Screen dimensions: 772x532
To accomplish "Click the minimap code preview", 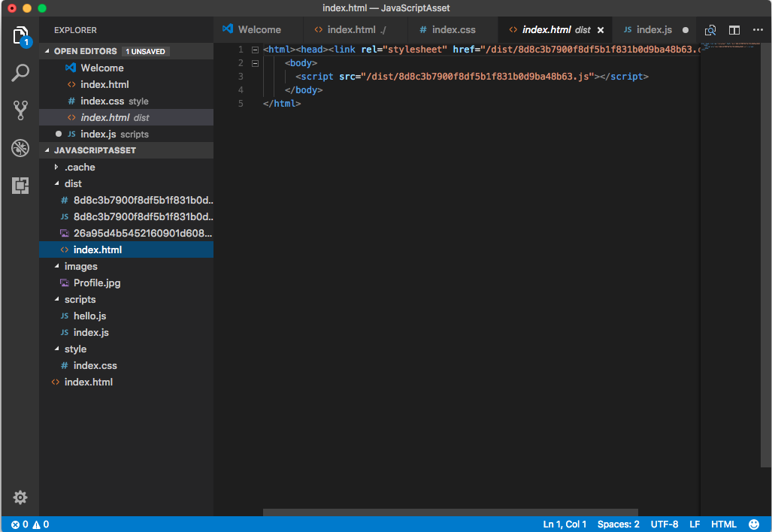I will pos(730,45).
